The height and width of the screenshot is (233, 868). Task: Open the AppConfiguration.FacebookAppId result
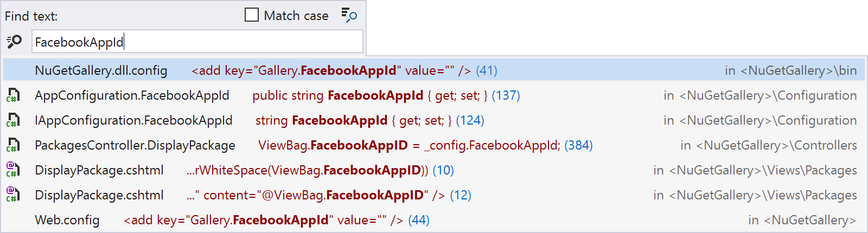[434, 95]
